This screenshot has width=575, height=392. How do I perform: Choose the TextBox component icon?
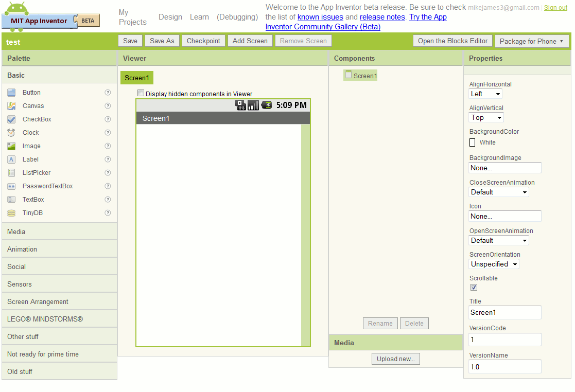[x=11, y=200]
